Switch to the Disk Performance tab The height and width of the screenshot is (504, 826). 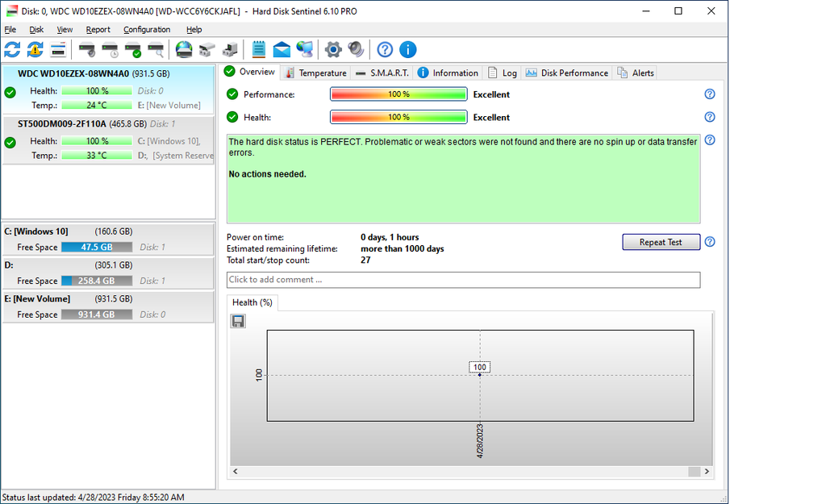[567, 73]
